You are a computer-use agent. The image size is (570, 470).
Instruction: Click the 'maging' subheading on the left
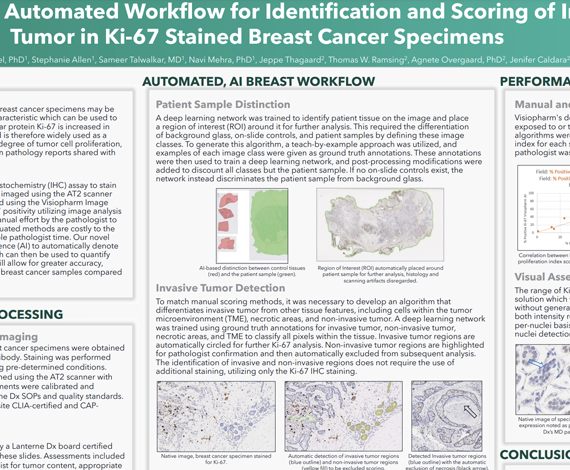coord(19,337)
